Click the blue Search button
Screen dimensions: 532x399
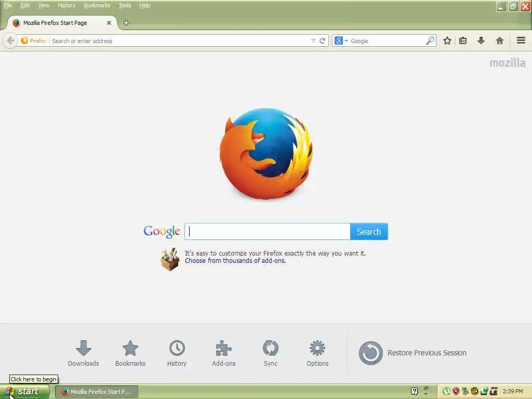click(369, 232)
